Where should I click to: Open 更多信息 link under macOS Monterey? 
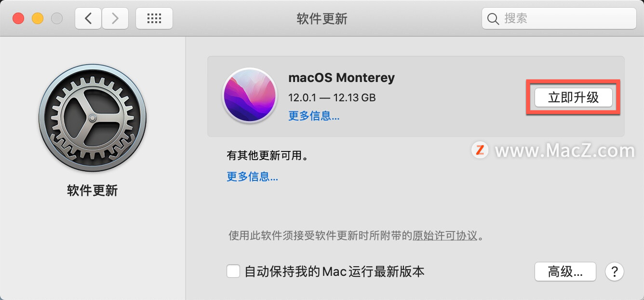(x=313, y=116)
